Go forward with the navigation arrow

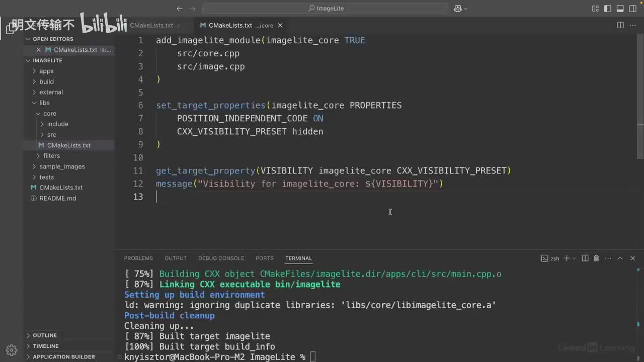coord(192,9)
